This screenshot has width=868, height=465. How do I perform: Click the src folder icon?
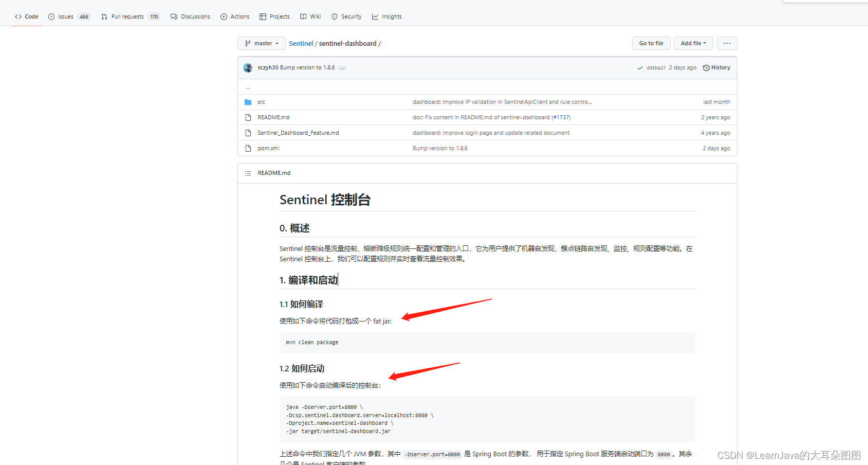248,102
